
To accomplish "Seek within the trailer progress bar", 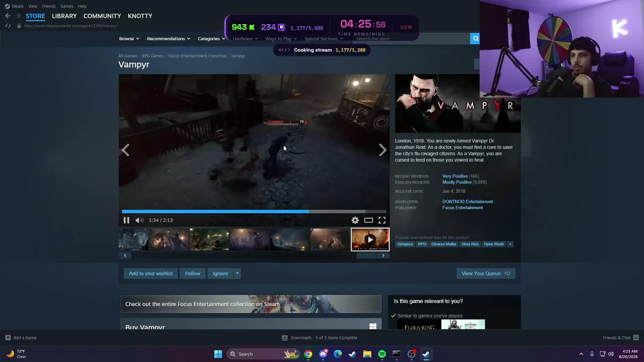I will [254, 212].
